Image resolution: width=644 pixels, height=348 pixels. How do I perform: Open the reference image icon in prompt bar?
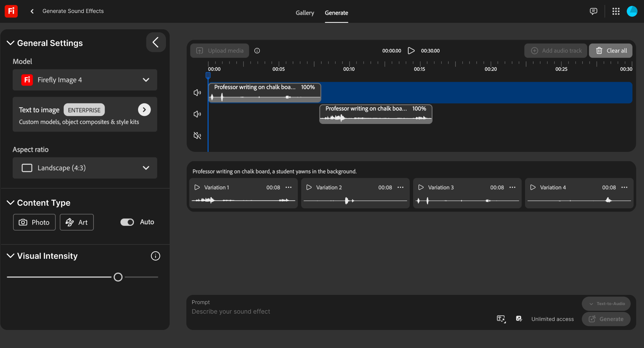tap(519, 318)
